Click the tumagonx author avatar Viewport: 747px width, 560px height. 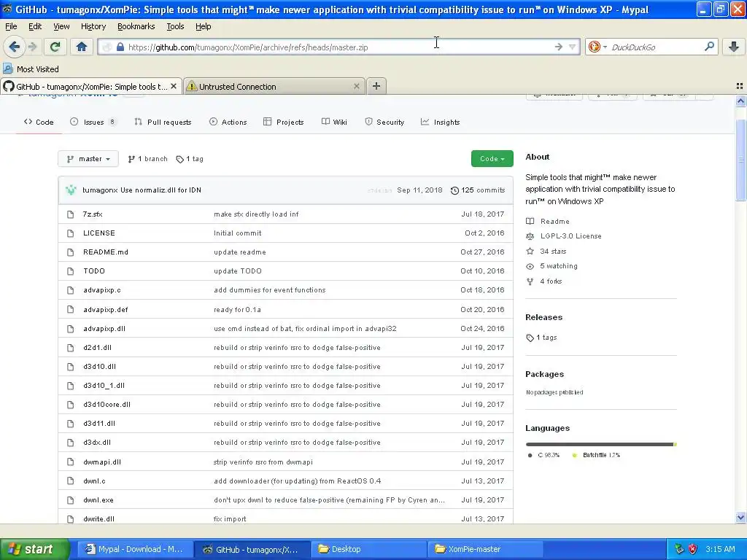[71, 190]
